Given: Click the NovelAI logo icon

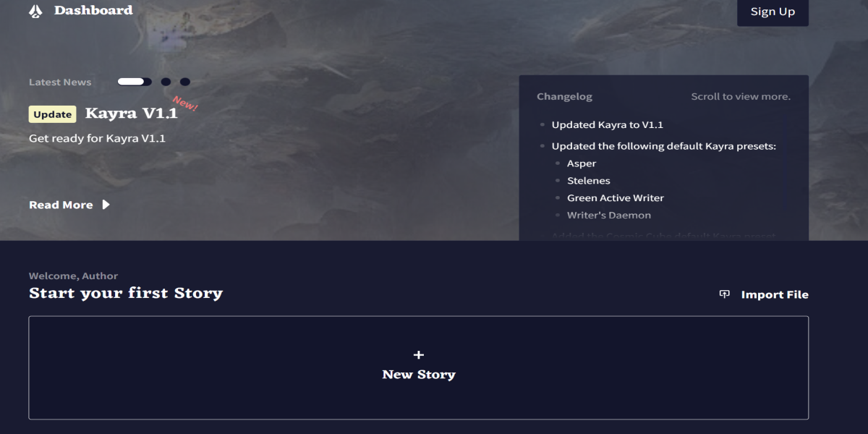Looking at the screenshot, I should [35, 11].
